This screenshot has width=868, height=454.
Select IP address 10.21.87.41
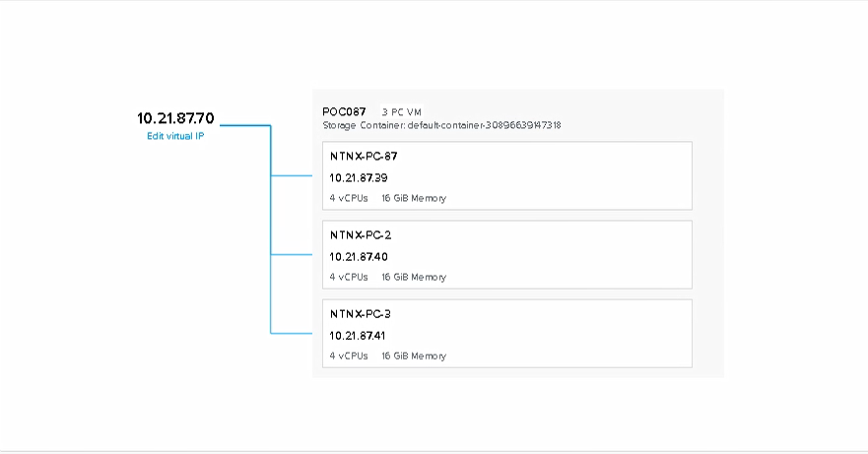[x=359, y=336]
